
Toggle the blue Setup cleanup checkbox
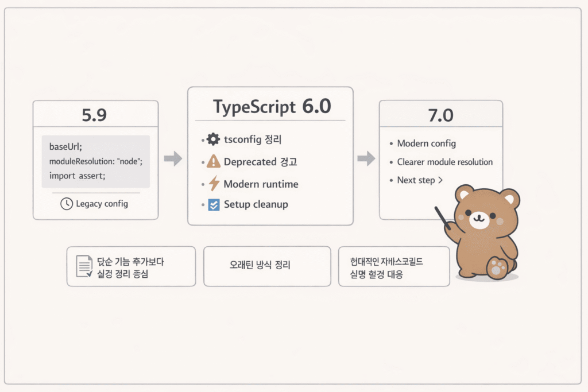pyautogui.click(x=212, y=204)
